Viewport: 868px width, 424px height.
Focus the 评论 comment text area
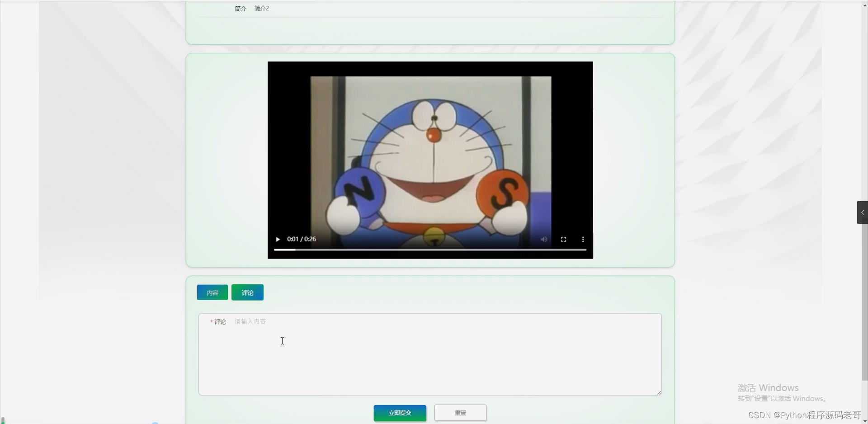tap(430, 354)
